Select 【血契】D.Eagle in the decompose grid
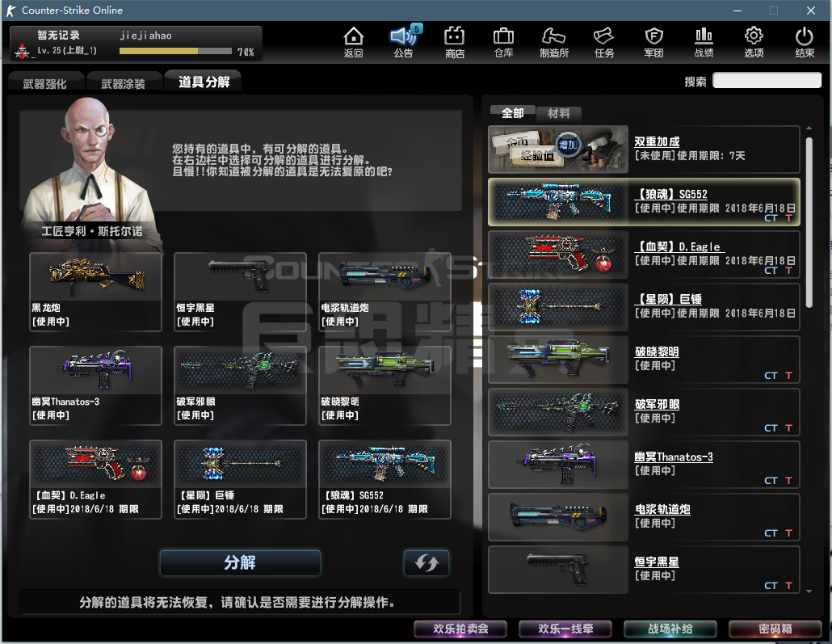 click(95, 479)
